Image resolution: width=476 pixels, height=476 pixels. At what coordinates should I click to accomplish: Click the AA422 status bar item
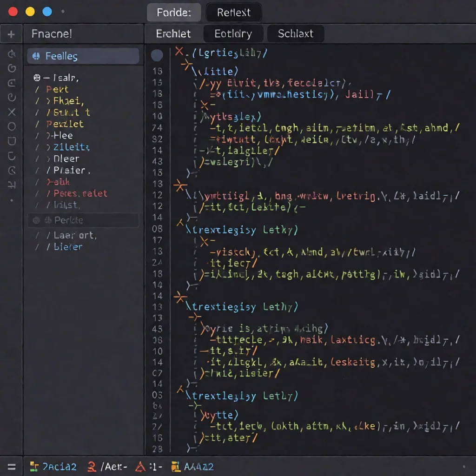pyautogui.click(x=192, y=467)
